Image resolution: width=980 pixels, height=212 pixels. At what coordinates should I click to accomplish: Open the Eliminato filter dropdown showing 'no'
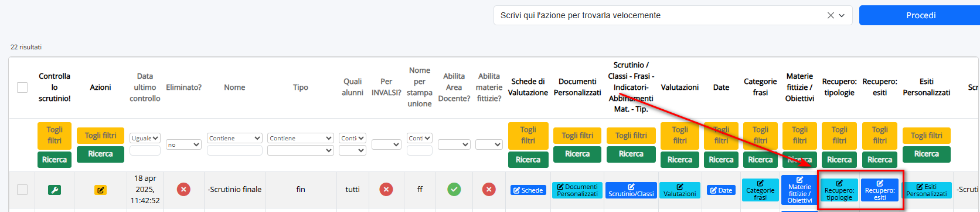click(183, 144)
